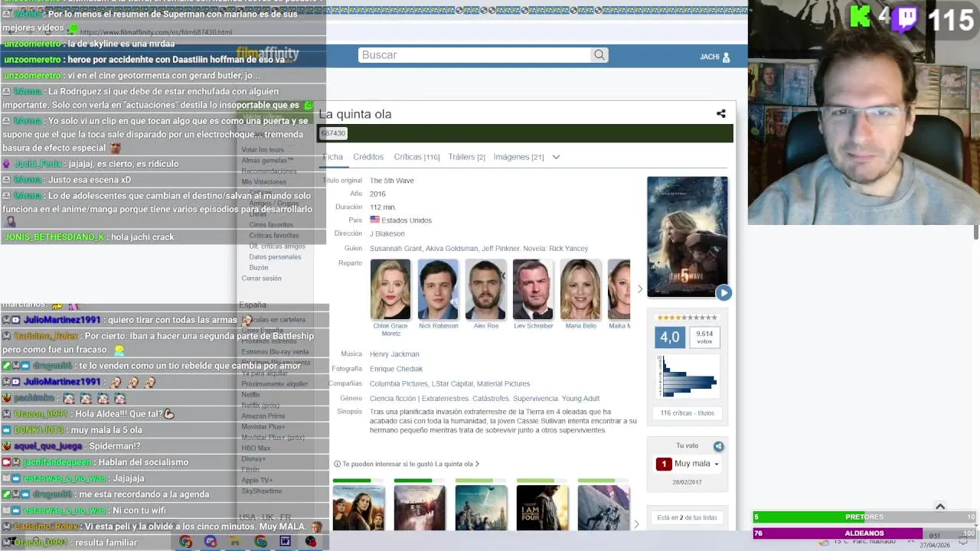This screenshot has width=980, height=551.
Task: Click the share icon next to Tu voto
Action: [718, 446]
